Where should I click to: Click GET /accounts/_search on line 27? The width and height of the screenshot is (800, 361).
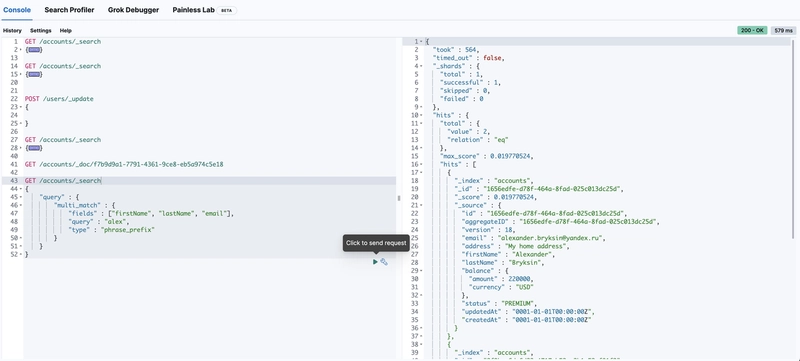tap(63, 140)
